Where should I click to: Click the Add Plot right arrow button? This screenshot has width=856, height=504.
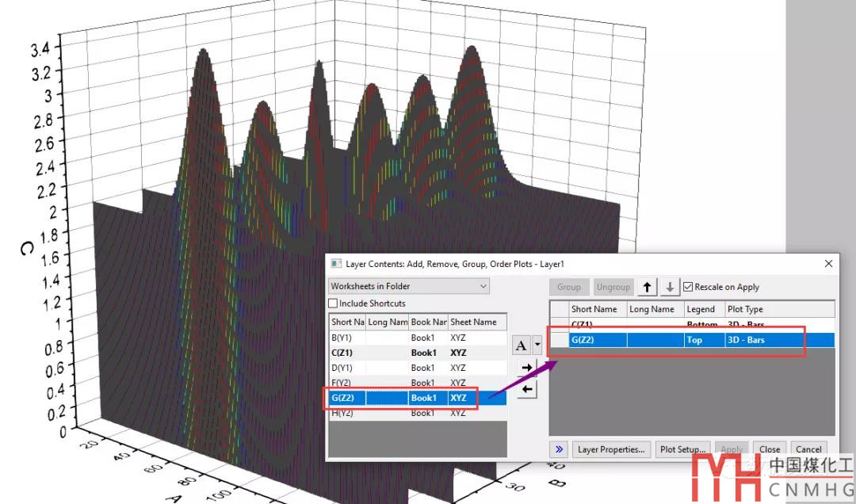pos(527,367)
